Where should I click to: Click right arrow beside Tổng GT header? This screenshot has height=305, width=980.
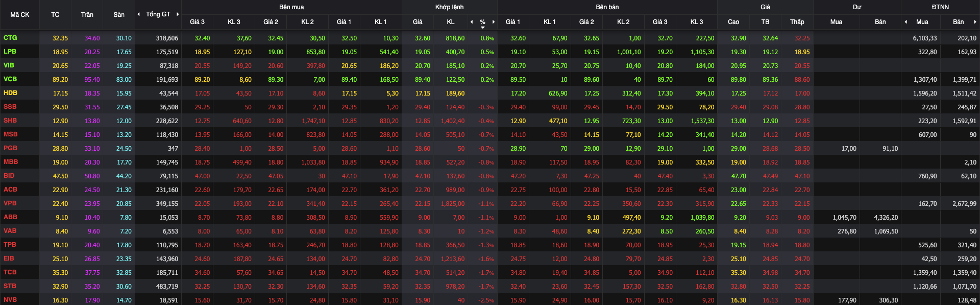point(178,14)
